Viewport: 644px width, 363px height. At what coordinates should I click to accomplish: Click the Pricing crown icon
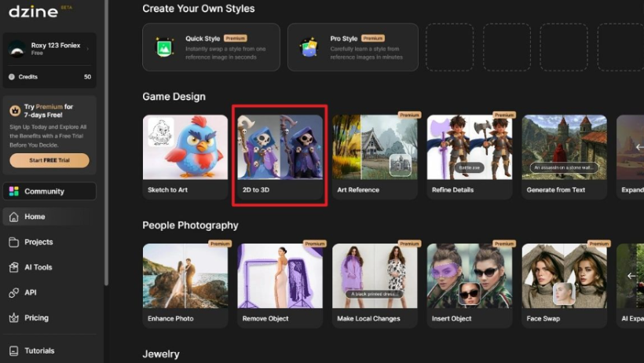(14, 317)
